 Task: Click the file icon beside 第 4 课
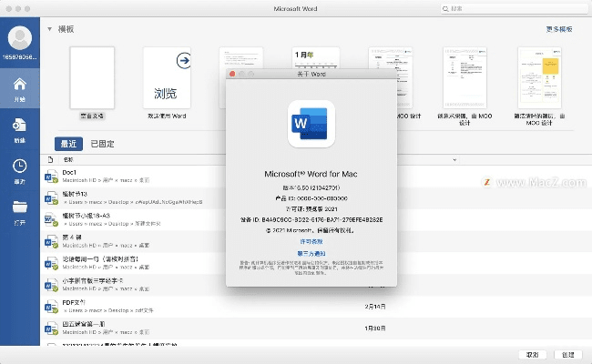[x=51, y=241]
